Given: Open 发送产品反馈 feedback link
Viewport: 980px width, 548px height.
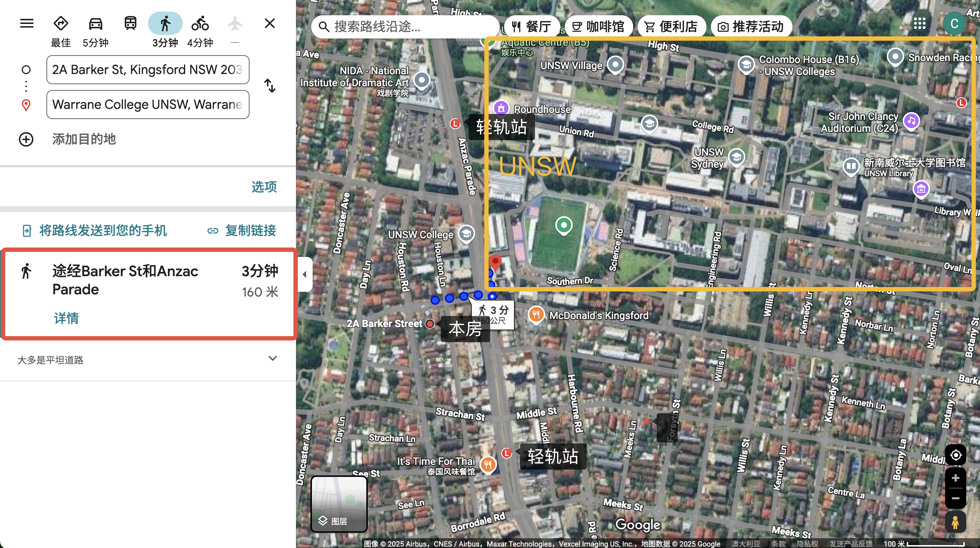Looking at the screenshot, I should pyautogui.click(x=851, y=544).
